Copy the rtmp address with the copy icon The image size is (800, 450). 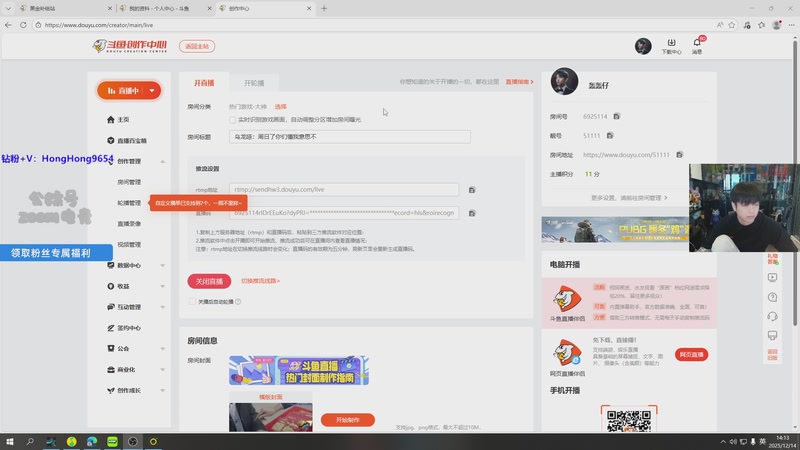tap(472, 189)
